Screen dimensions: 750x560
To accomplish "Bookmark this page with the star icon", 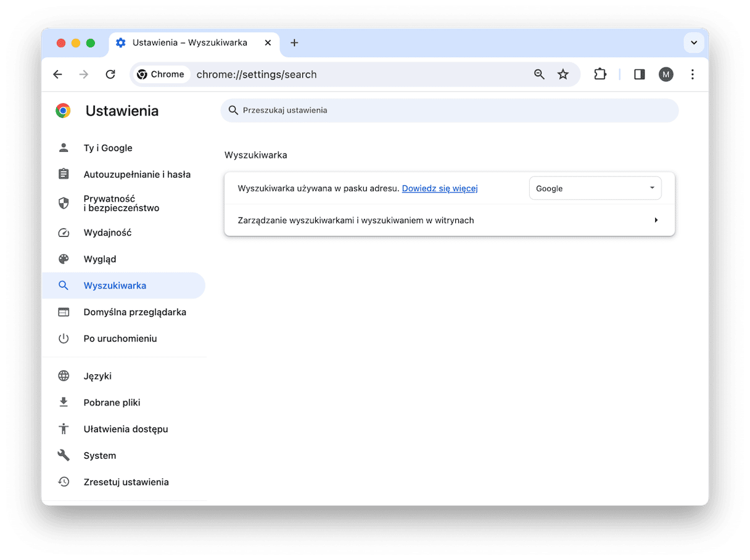I will tap(562, 75).
